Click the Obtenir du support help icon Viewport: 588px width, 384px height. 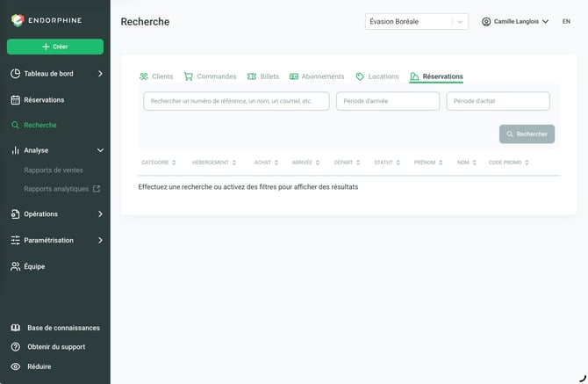coord(16,347)
